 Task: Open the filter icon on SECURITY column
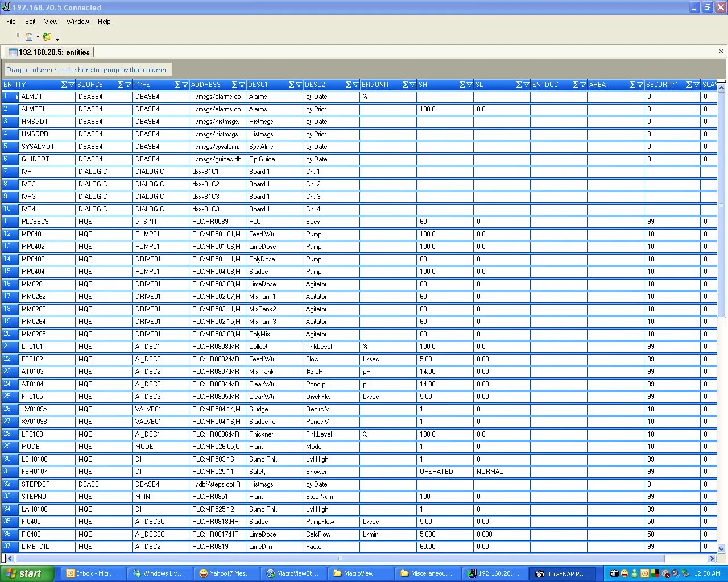click(696, 84)
